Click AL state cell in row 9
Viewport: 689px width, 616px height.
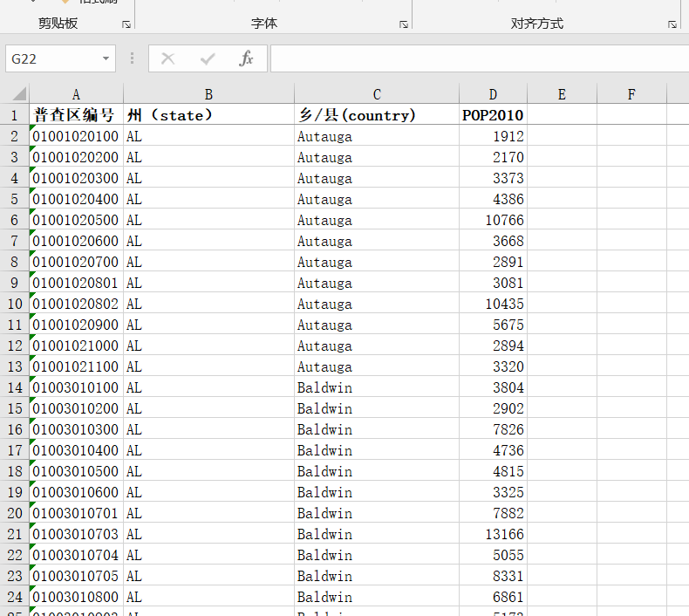click(x=208, y=283)
